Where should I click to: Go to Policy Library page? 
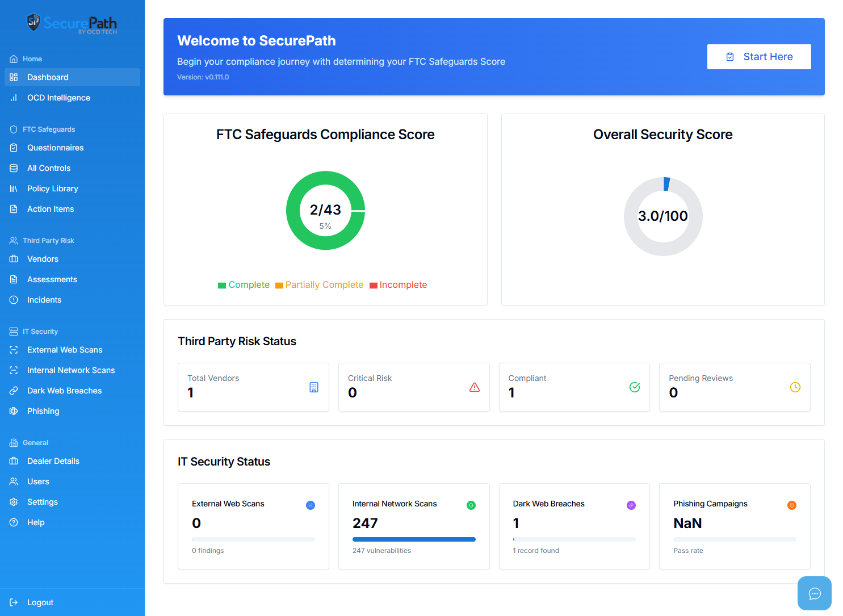pyautogui.click(x=52, y=188)
